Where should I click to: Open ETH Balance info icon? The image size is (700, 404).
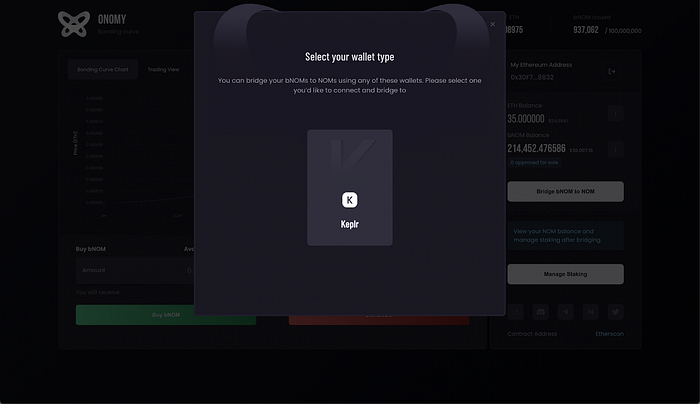click(615, 113)
